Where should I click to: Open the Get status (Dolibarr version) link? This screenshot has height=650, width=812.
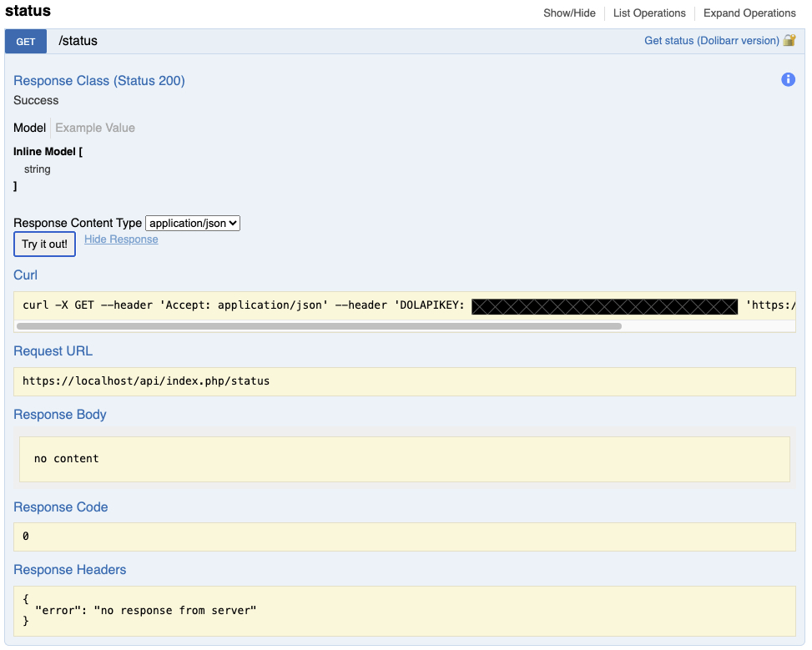coord(711,41)
